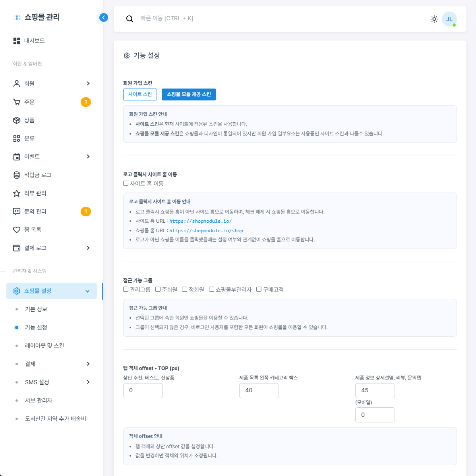Open 레이아웃 및 스킨 settings page

[45, 345]
